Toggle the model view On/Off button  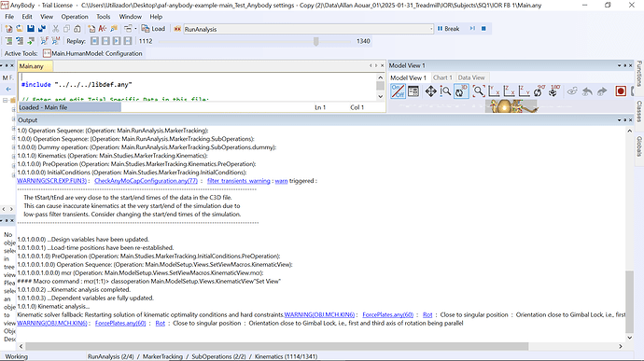tap(398, 91)
